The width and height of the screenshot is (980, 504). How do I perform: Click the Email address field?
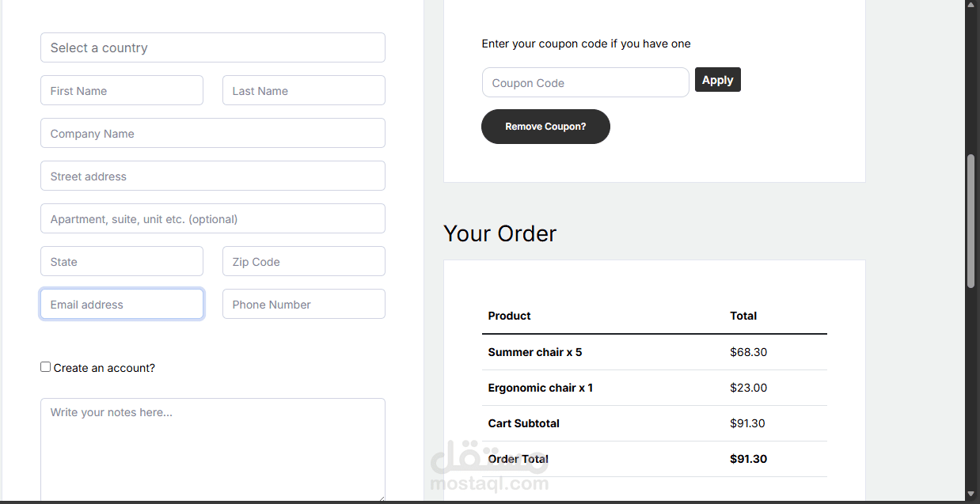pyautogui.click(x=122, y=305)
